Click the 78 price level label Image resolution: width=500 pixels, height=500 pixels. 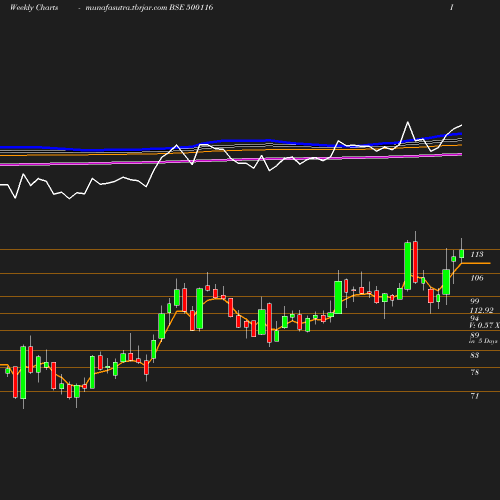pos(475,372)
